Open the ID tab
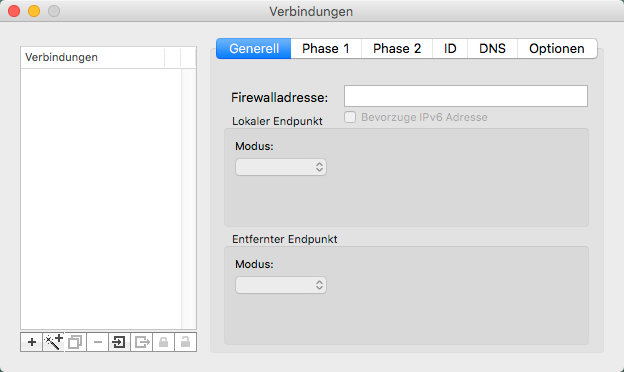The height and width of the screenshot is (372, 624). point(450,49)
